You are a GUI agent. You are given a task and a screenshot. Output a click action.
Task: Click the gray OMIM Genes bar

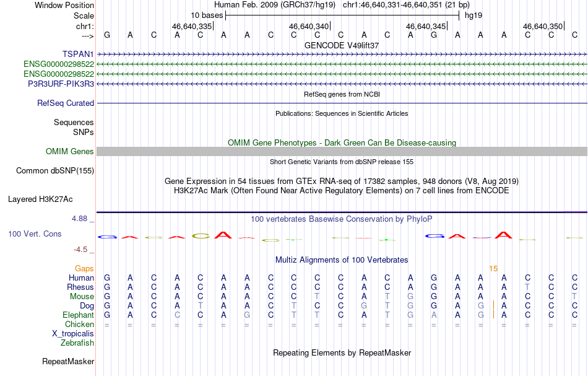tap(342, 151)
